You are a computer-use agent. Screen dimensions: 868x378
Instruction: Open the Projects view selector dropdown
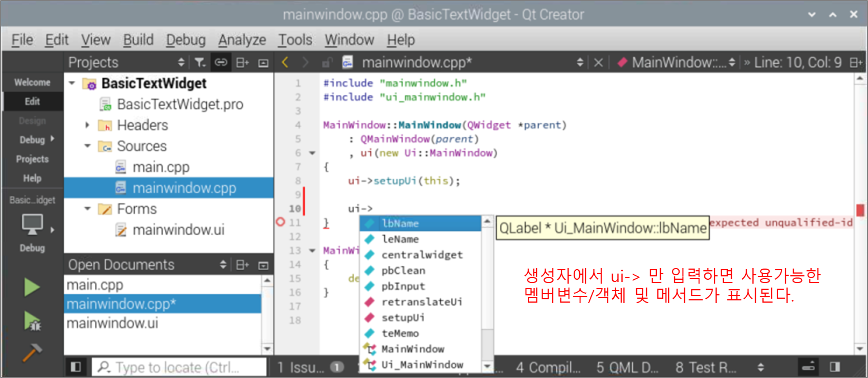pyautogui.click(x=181, y=63)
